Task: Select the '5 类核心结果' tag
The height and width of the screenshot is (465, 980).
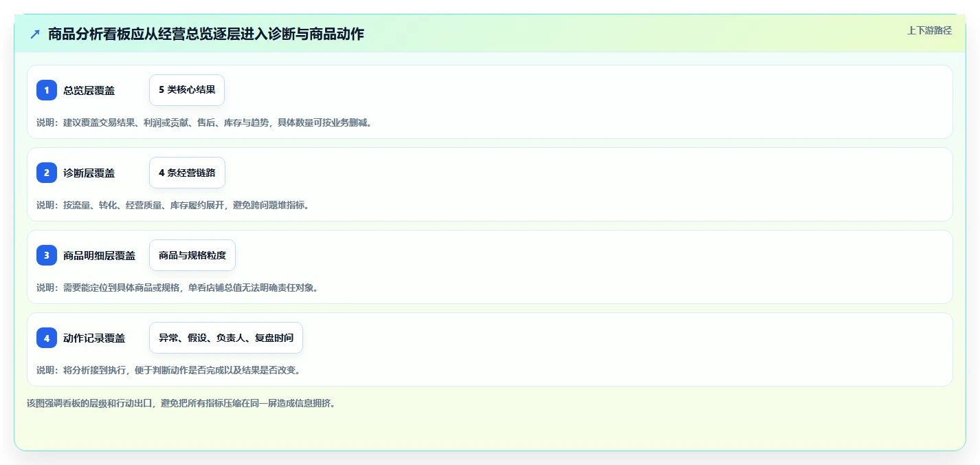Action: point(187,90)
